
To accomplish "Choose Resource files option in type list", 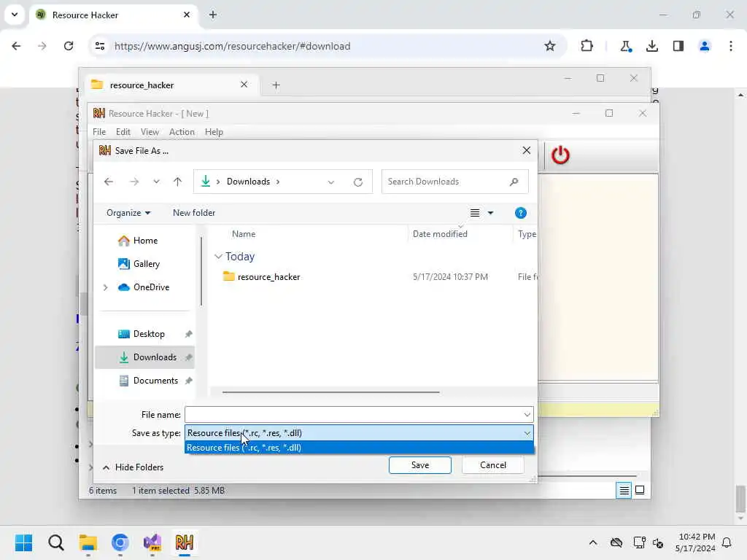I will (359, 448).
